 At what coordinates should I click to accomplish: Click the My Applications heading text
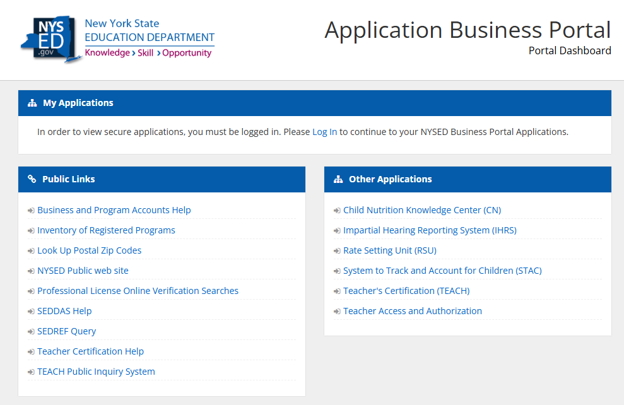click(78, 103)
